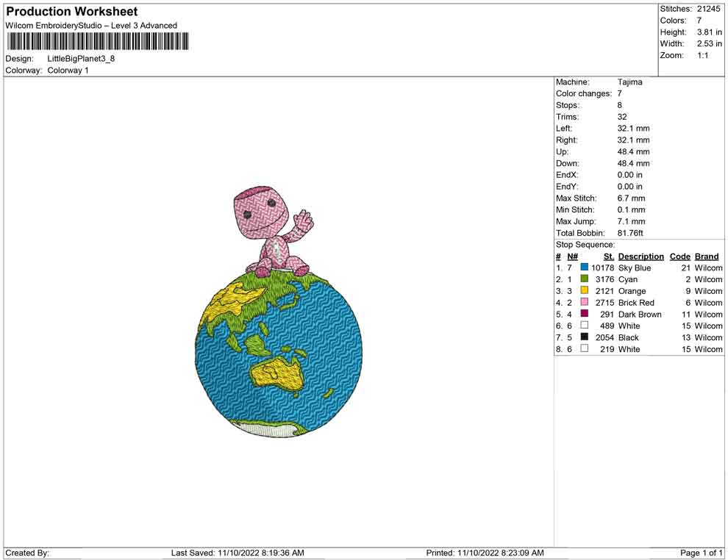Viewport: 728px width, 560px height.
Task: Click the White swatch in row 6
Action: [584, 326]
